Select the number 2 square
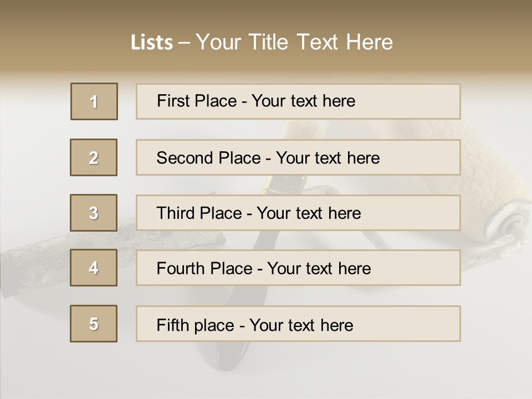 click(x=94, y=157)
